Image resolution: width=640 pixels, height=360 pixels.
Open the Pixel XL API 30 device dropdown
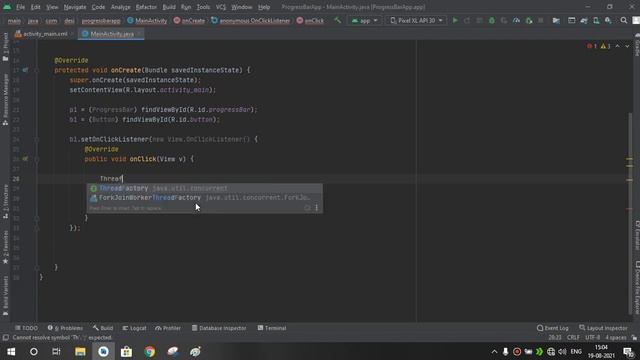pos(416,20)
